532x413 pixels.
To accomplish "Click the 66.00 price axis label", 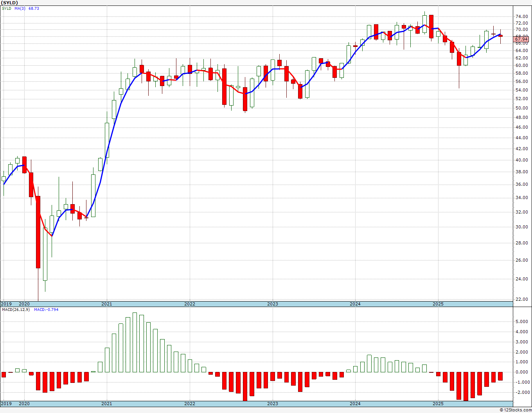I will pos(522,43).
